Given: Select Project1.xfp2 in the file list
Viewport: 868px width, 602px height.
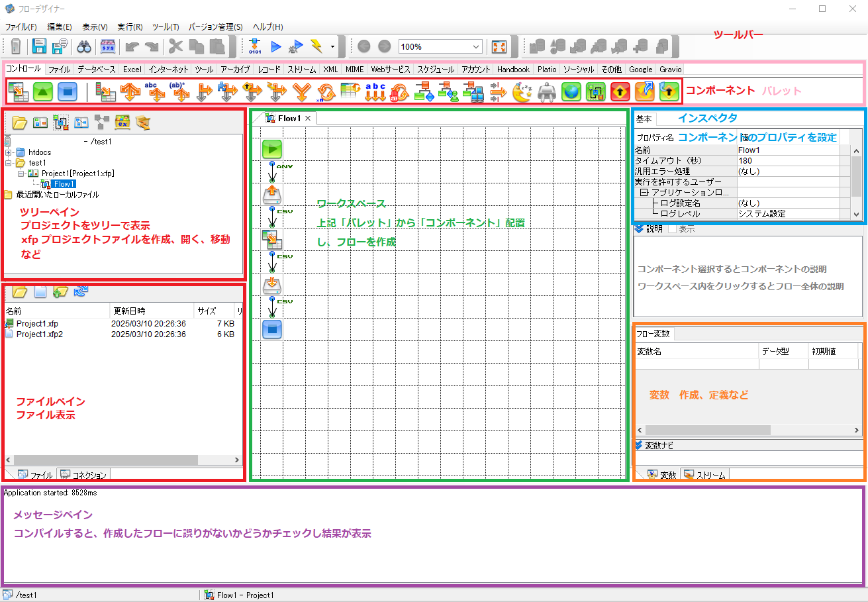Looking at the screenshot, I should pyautogui.click(x=40, y=334).
